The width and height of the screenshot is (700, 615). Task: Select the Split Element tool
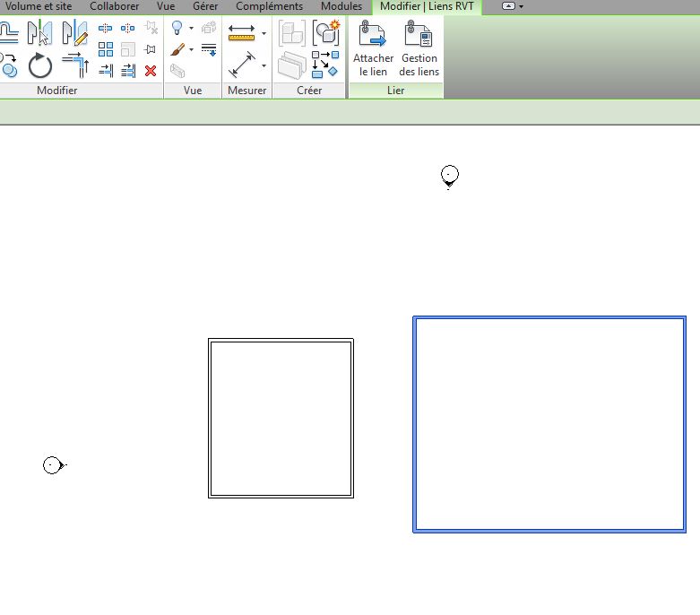pyautogui.click(x=106, y=29)
